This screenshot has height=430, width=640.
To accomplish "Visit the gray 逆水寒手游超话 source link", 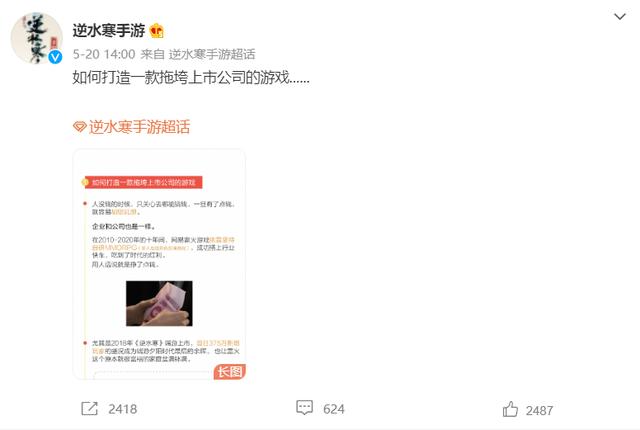I will click(212, 54).
